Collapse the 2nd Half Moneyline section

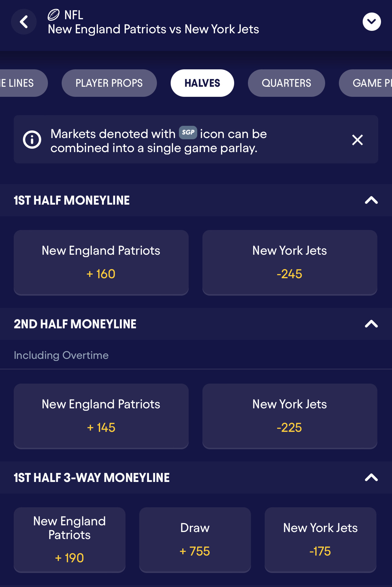pyautogui.click(x=371, y=324)
